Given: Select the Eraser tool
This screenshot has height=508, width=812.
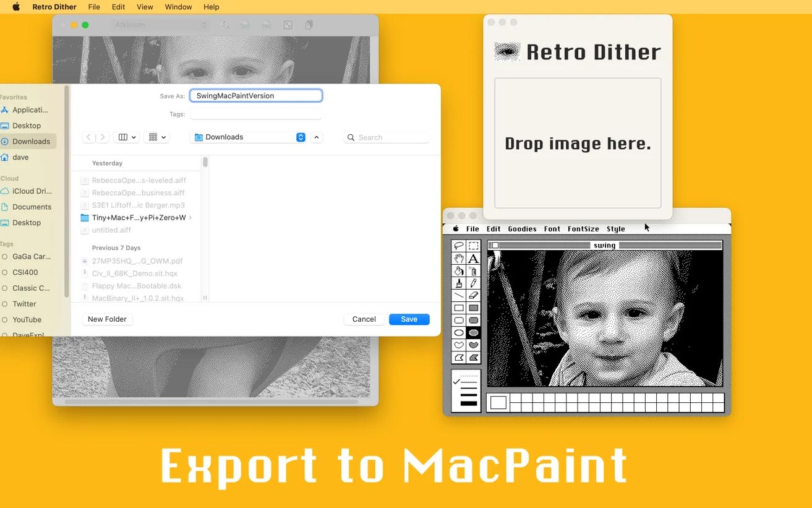Looking at the screenshot, I should (475, 296).
